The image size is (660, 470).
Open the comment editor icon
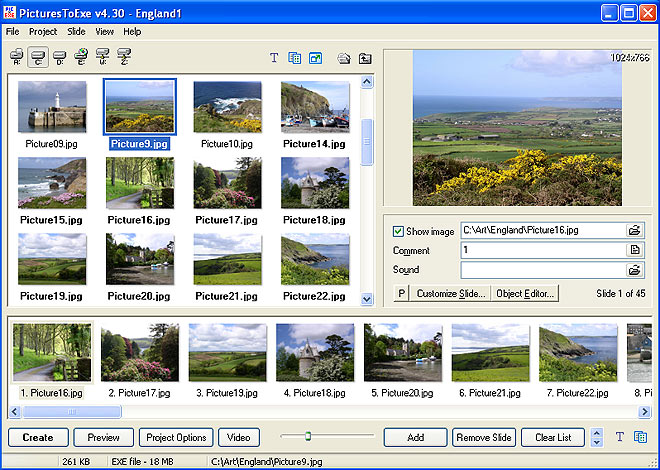click(634, 251)
